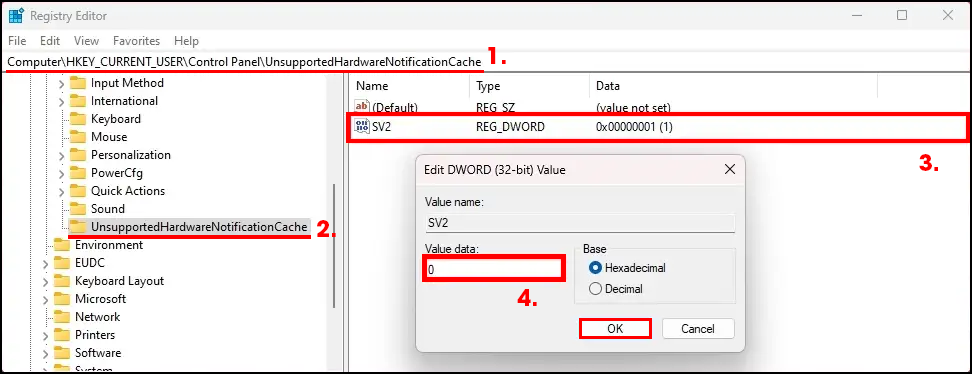The height and width of the screenshot is (374, 972).
Task: Select the Quick Actions folder icon
Action: [77, 191]
